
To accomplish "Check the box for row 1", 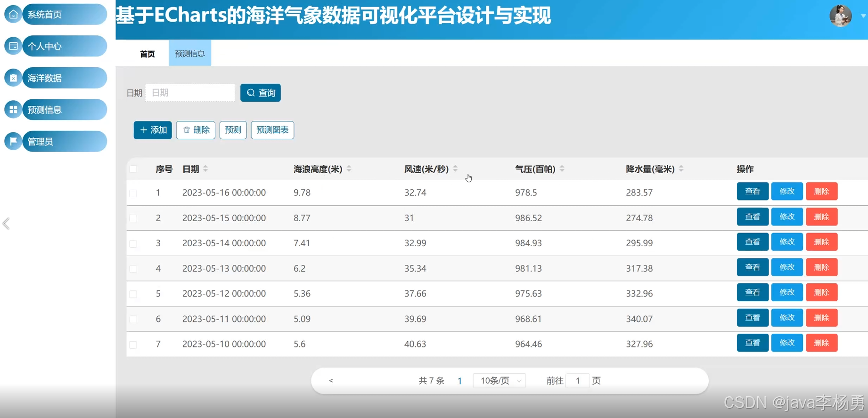I will pos(133,193).
